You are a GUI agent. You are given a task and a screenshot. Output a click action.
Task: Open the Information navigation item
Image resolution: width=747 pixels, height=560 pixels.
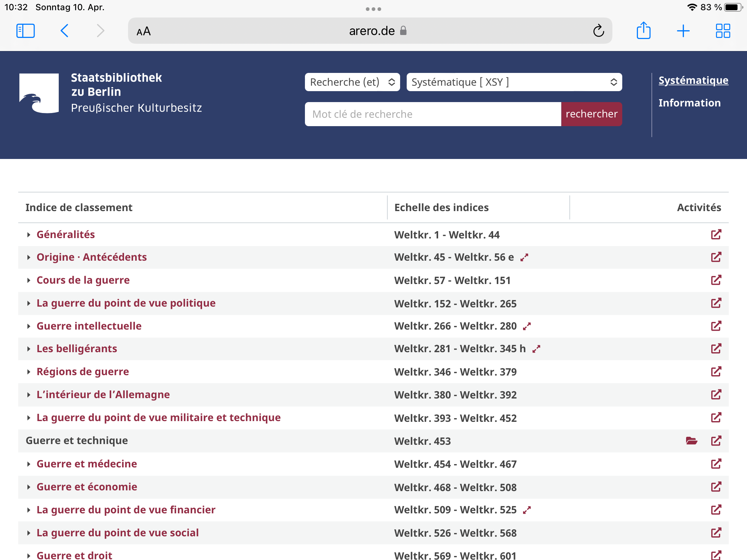[689, 103]
